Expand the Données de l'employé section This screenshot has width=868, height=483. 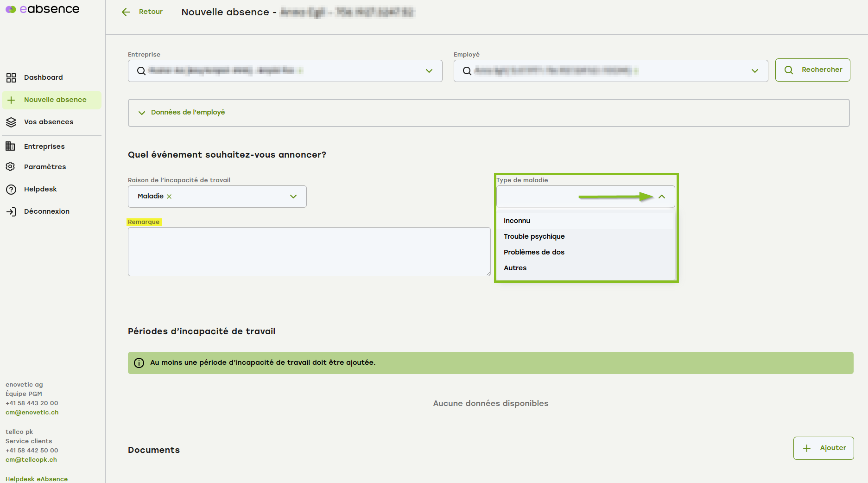(x=142, y=113)
